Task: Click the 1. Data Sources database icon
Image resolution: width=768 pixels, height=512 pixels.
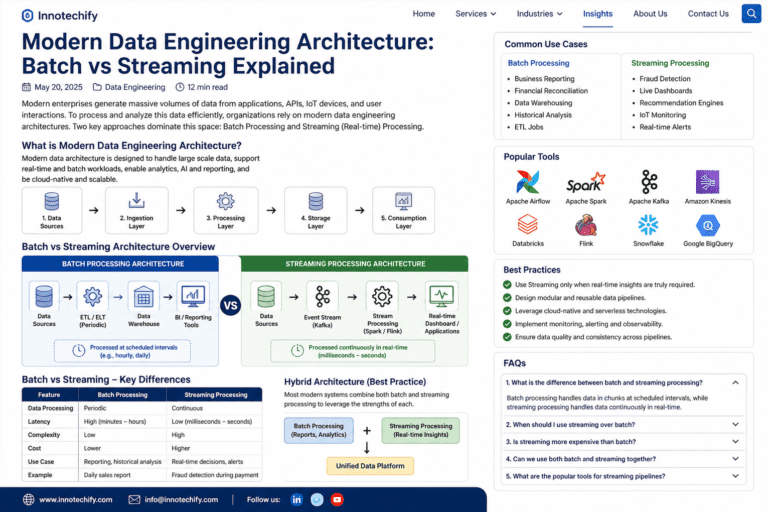Action: click(x=51, y=201)
